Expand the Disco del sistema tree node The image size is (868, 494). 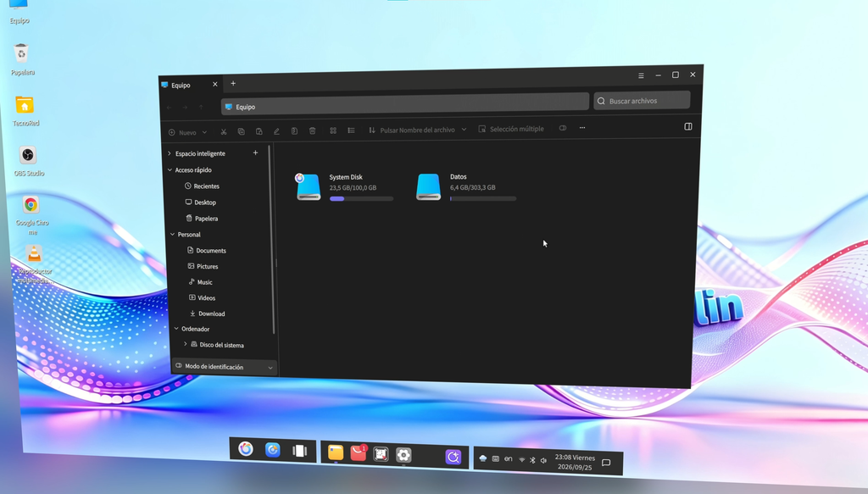185,344
